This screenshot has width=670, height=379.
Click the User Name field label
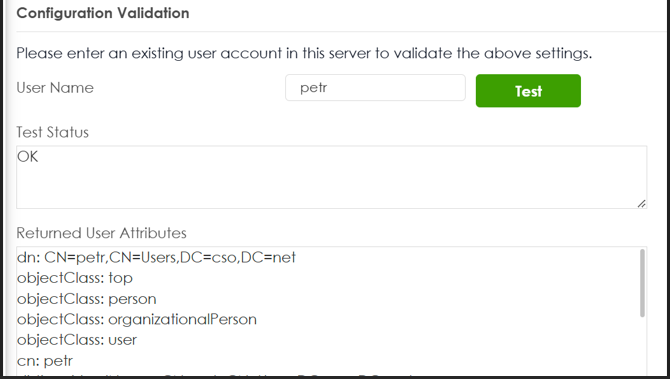[55, 88]
